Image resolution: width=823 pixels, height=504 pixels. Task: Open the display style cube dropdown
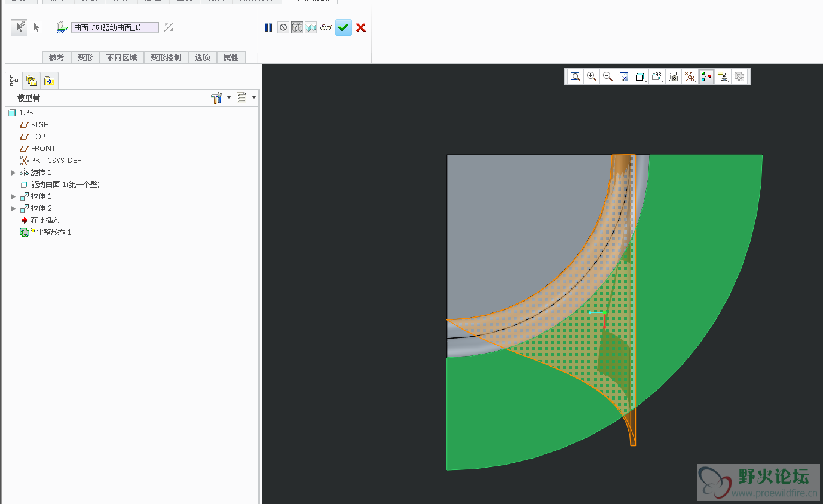tap(641, 76)
